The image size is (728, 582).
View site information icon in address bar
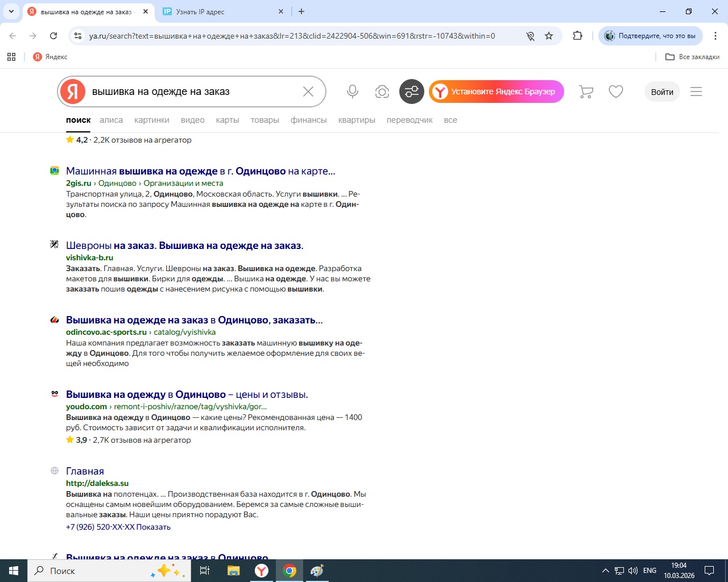(x=78, y=36)
